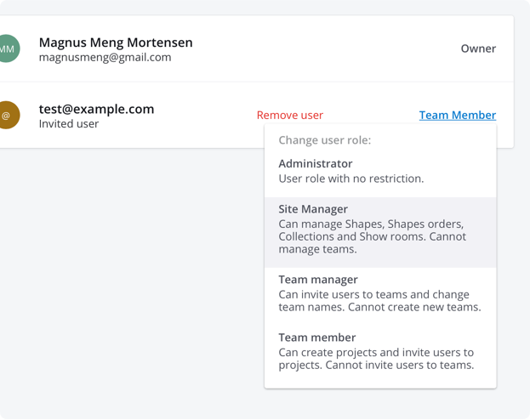Click "User role with no restriction" description
Screen dimensions: 530x420
350,179
